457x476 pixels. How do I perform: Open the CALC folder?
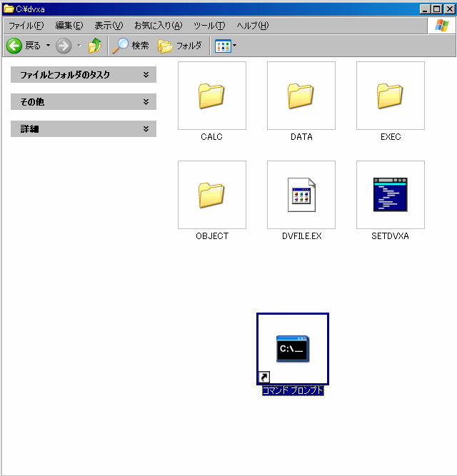[211, 96]
